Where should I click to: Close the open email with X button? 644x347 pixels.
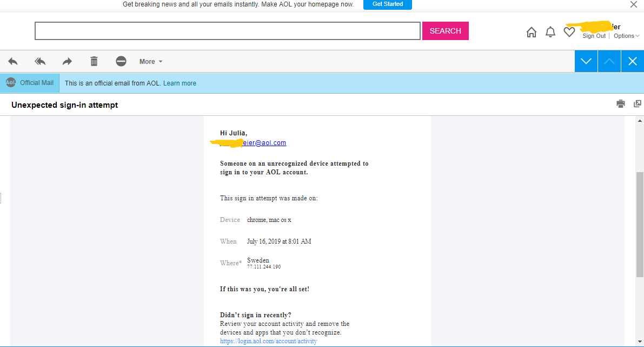point(633,61)
